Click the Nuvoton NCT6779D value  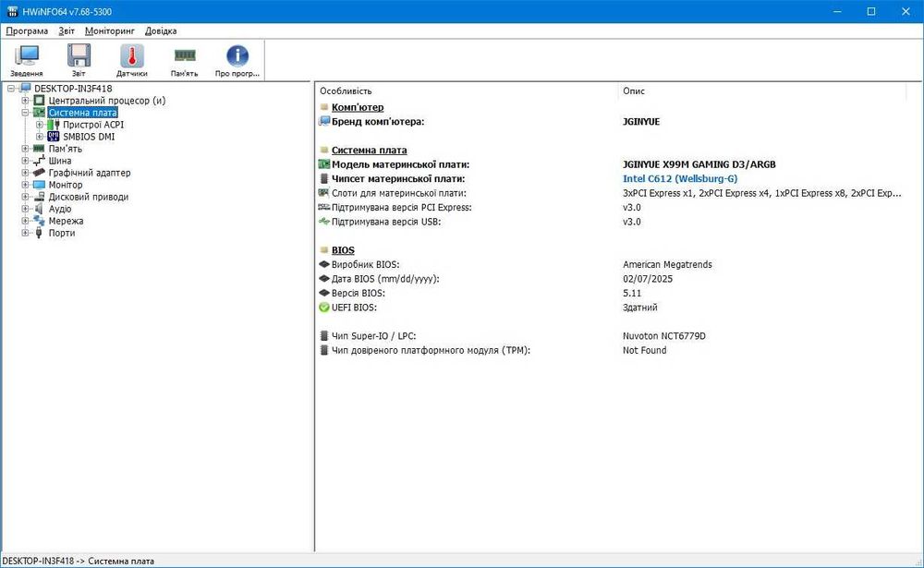664,336
